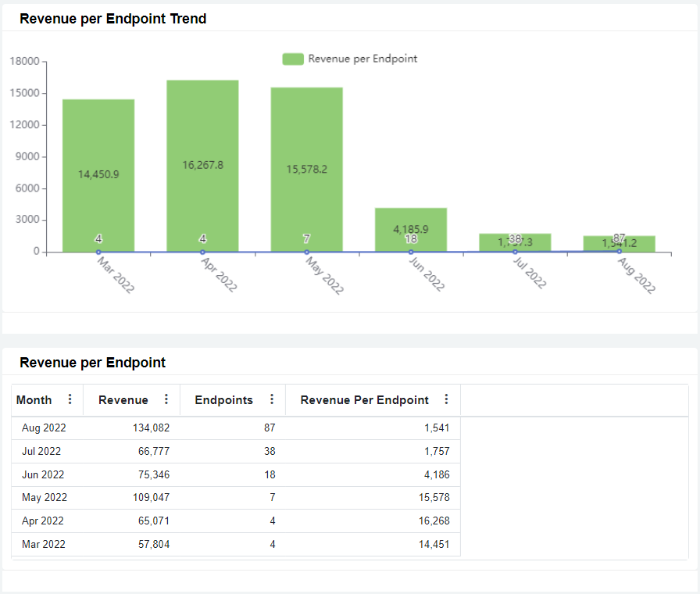
Task: Select the Mar 2022 bar showing 14,450.9
Action: pos(98,172)
